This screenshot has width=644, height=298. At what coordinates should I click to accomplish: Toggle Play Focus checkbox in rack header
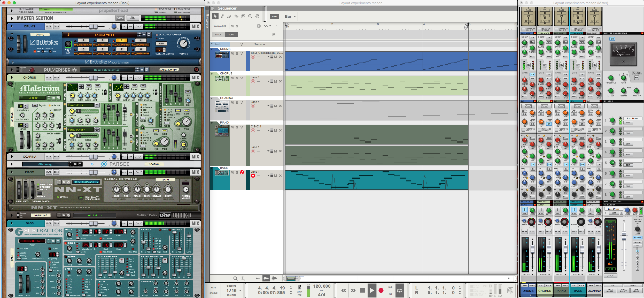(175, 9)
